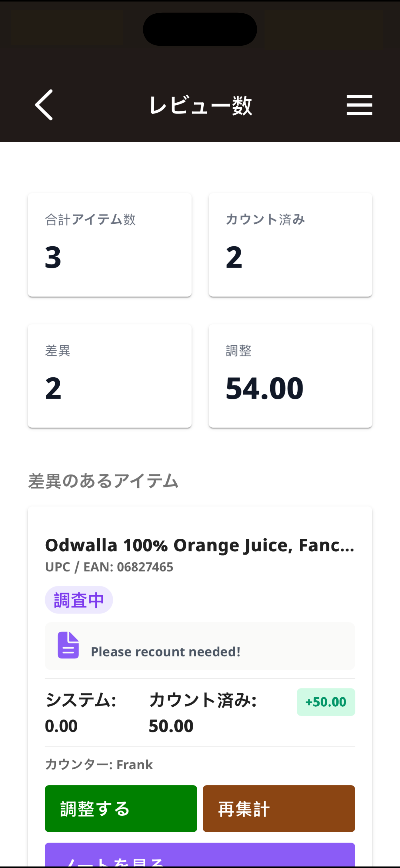Open the Odwalla 100% Orange Juice title

coord(200,545)
